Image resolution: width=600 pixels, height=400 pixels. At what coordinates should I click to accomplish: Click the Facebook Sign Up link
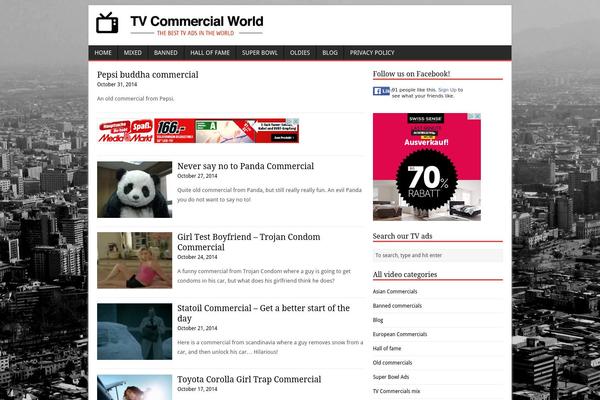[447, 90]
